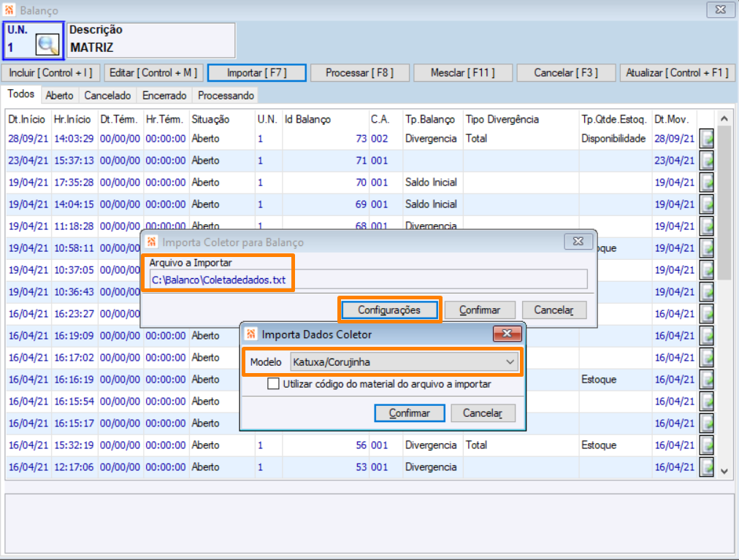Open document icon for row 23/04/21 15:37:13
The width and height of the screenshot is (739, 560).
click(706, 161)
